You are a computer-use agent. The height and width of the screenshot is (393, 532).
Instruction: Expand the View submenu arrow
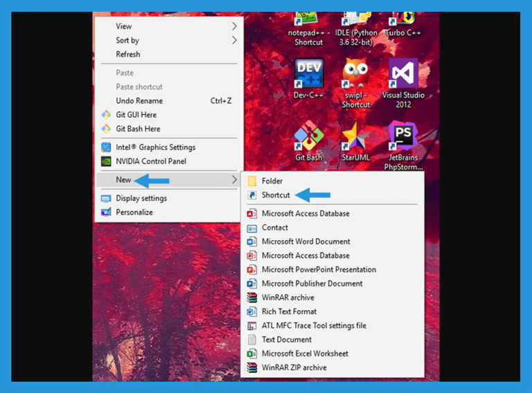tap(234, 26)
